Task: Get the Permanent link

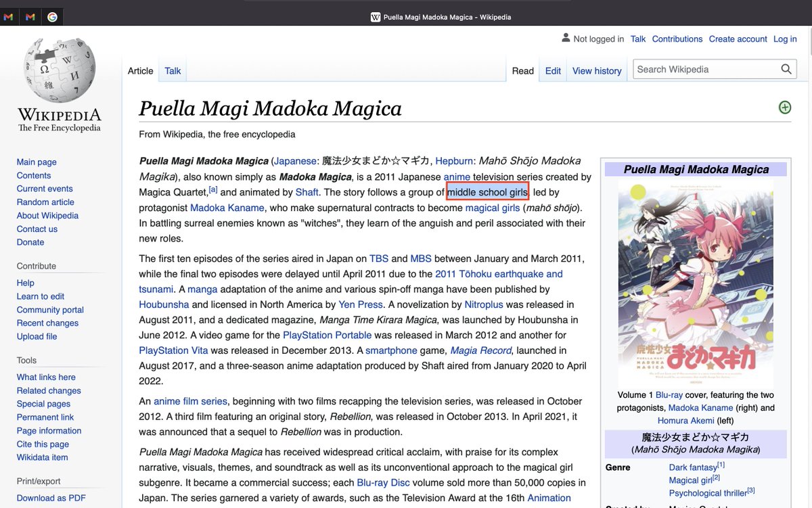Action: click(x=45, y=417)
